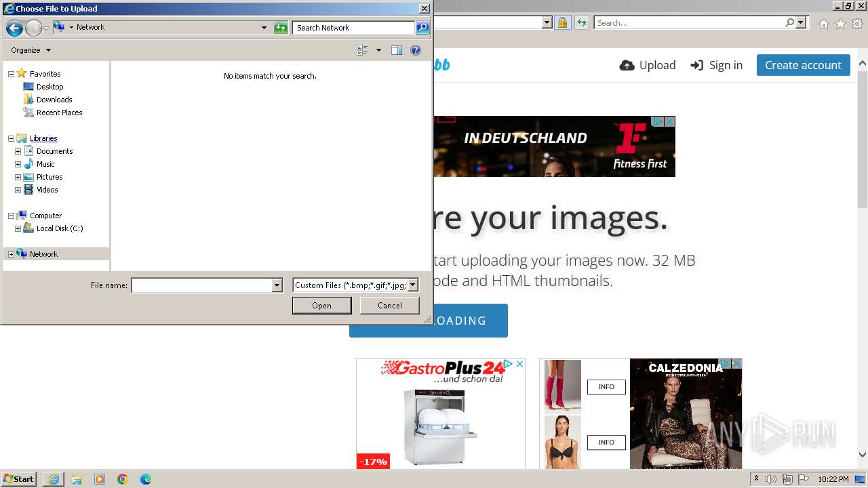Refresh the Network location
The width and height of the screenshot is (868, 488).
(281, 28)
